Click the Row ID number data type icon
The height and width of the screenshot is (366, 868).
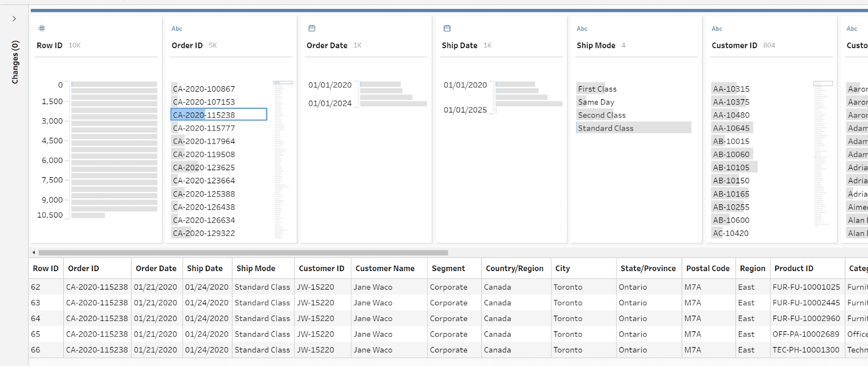coord(42,28)
